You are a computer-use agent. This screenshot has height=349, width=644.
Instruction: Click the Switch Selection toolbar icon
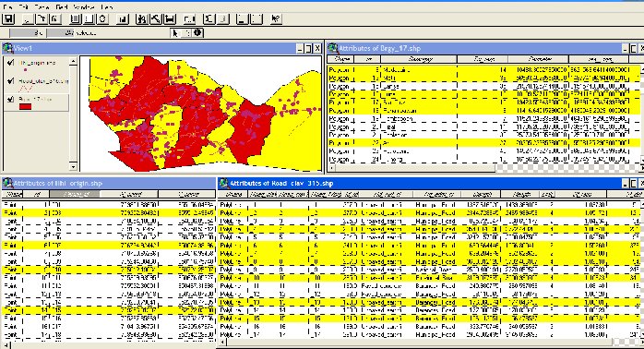pos(102,18)
